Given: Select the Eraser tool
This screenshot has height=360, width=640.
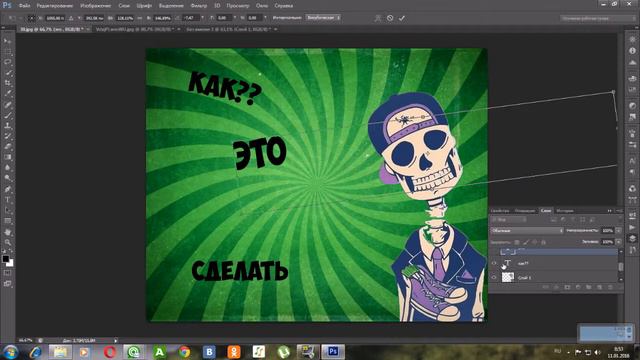Looking at the screenshot, I should click(x=7, y=147).
